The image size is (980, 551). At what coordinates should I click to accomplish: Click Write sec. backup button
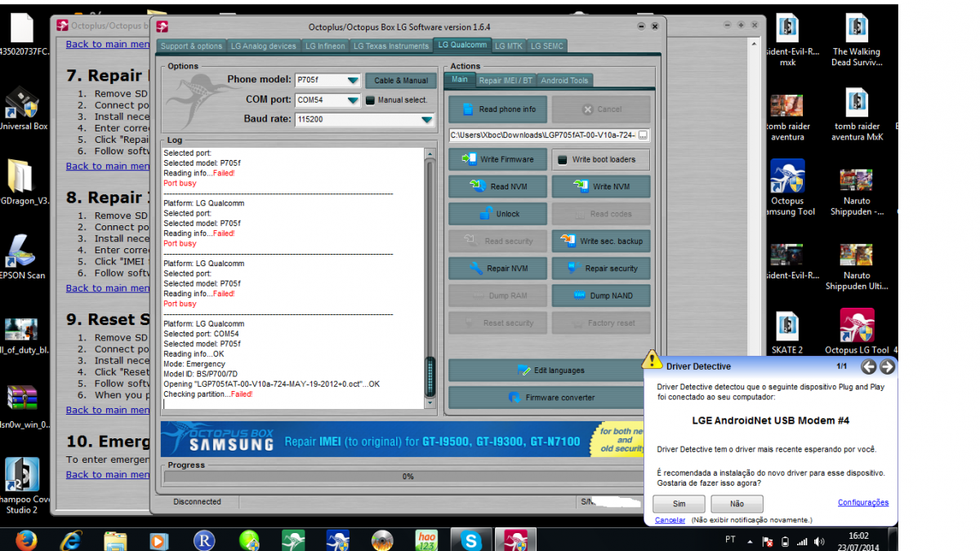(601, 241)
